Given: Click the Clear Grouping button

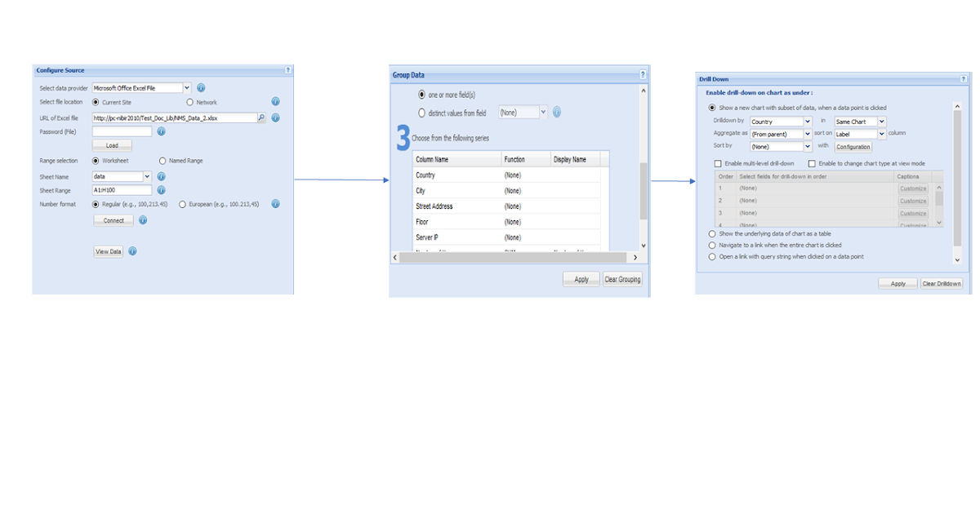Looking at the screenshot, I should coord(622,278).
